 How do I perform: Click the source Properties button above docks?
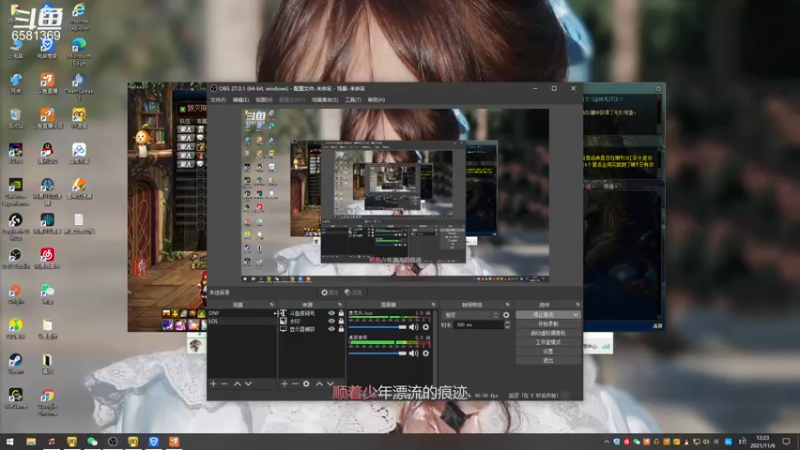(330, 292)
